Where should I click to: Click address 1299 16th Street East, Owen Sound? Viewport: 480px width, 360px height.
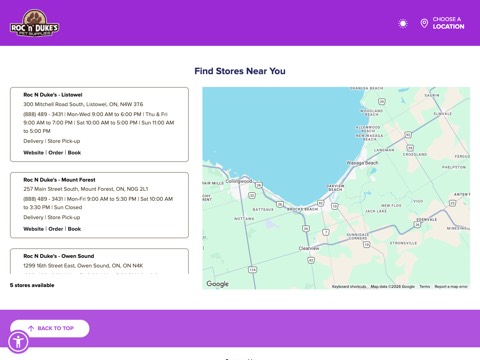click(83, 266)
